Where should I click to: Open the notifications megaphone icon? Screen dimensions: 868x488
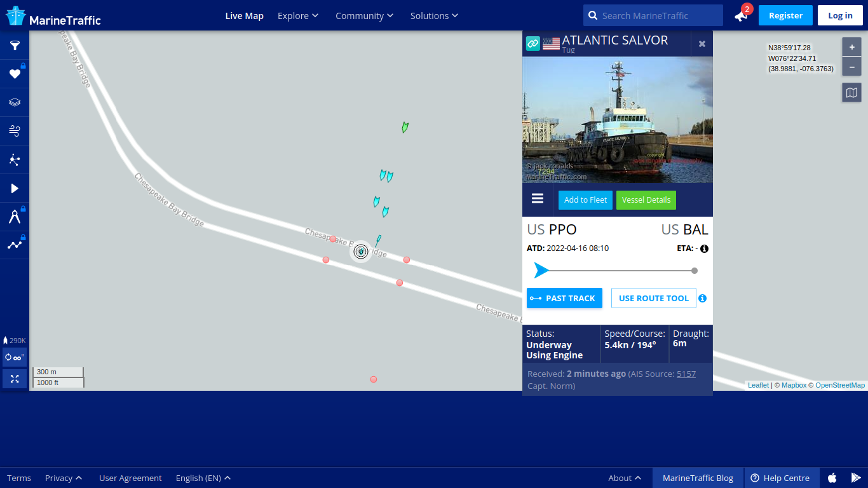[742, 15]
